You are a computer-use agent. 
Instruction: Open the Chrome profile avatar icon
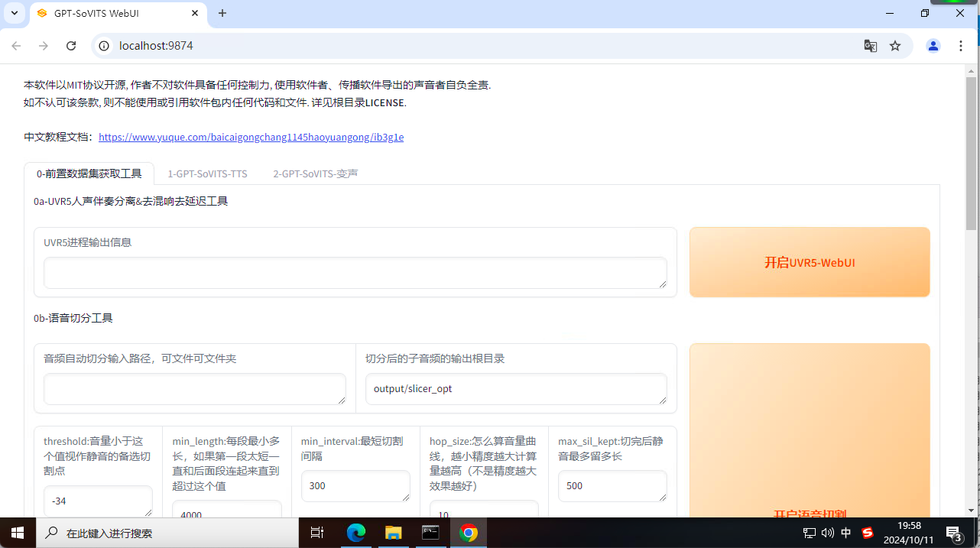coord(933,46)
